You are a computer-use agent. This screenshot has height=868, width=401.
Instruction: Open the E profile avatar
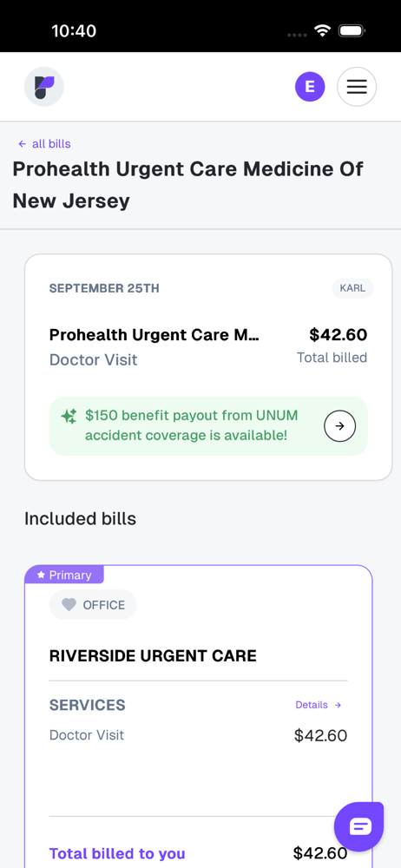310,87
